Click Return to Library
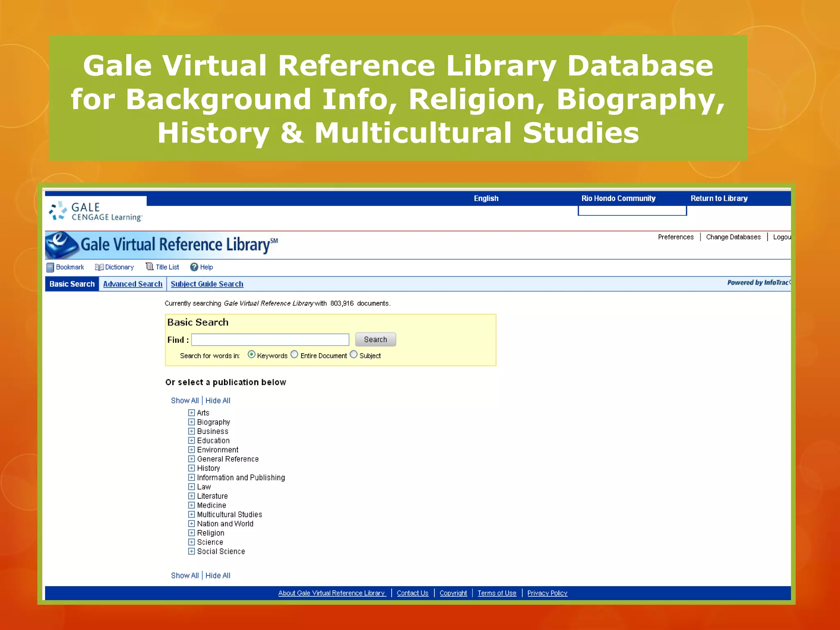The width and height of the screenshot is (840, 630). [x=719, y=199]
